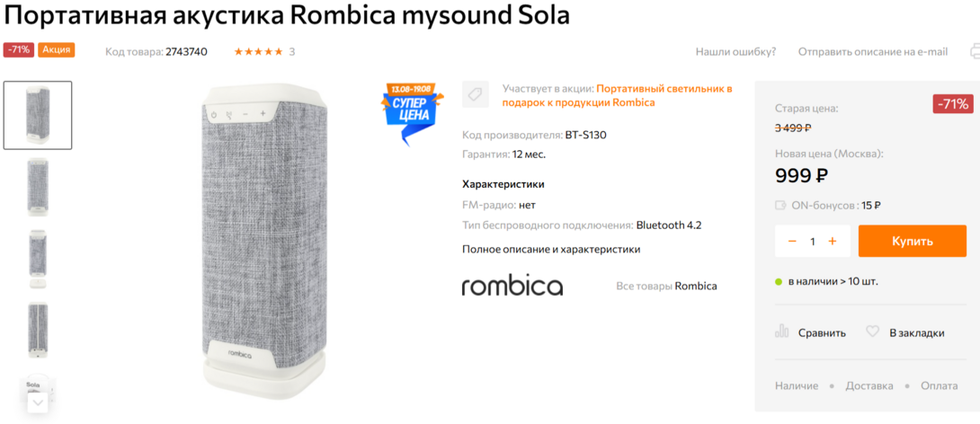Image resolution: width=980 pixels, height=424 pixels.
Task: Click the quantity input field
Action: coord(813,241)
